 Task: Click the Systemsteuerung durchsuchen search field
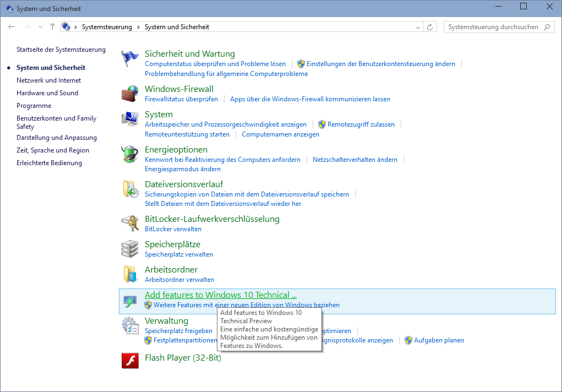[499, 27]
